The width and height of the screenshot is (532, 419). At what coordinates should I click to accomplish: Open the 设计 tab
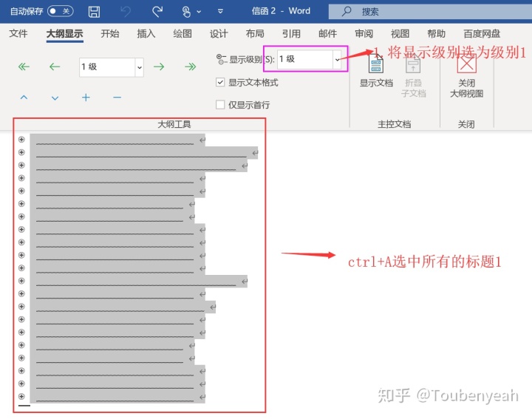[x=219, y=33]
